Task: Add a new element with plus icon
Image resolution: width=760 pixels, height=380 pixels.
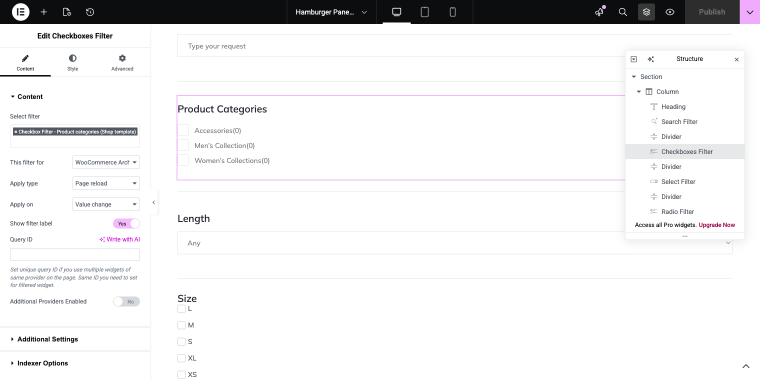Action: point(44,12)
